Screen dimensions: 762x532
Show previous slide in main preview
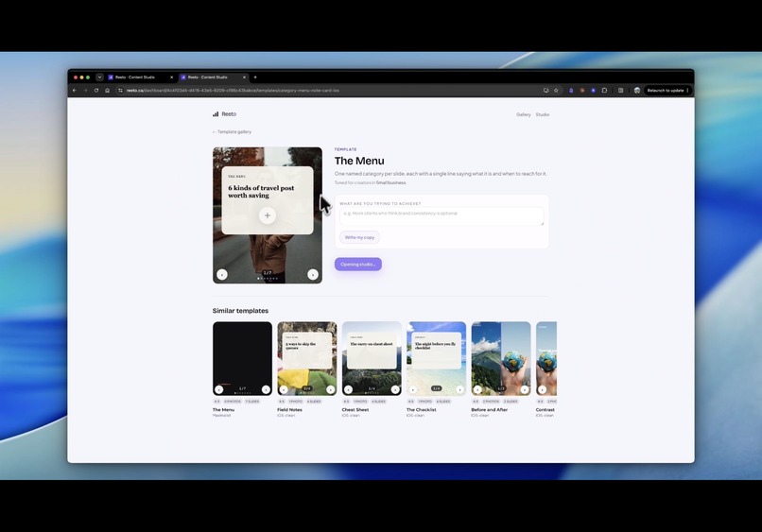222,274
